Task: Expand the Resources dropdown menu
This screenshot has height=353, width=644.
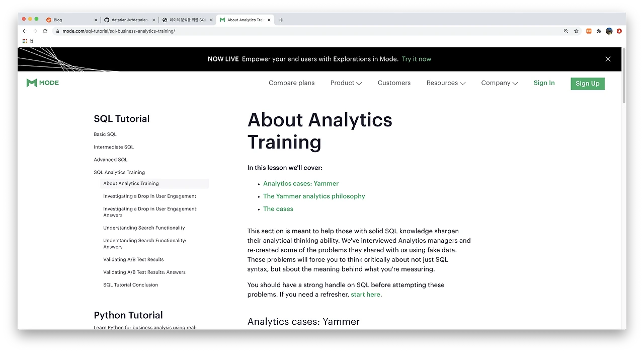Action: (x=446, y=83)
